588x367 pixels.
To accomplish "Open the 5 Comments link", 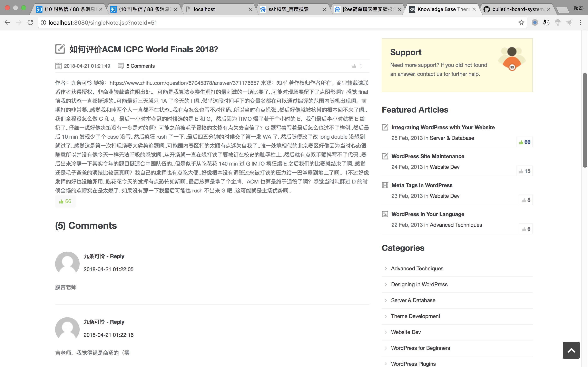I will 140,66.
